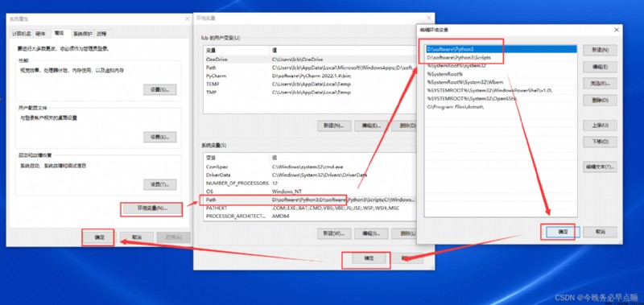
Task: Click the disabled 应用(A) button in System Properties
Action: (174, 237)
